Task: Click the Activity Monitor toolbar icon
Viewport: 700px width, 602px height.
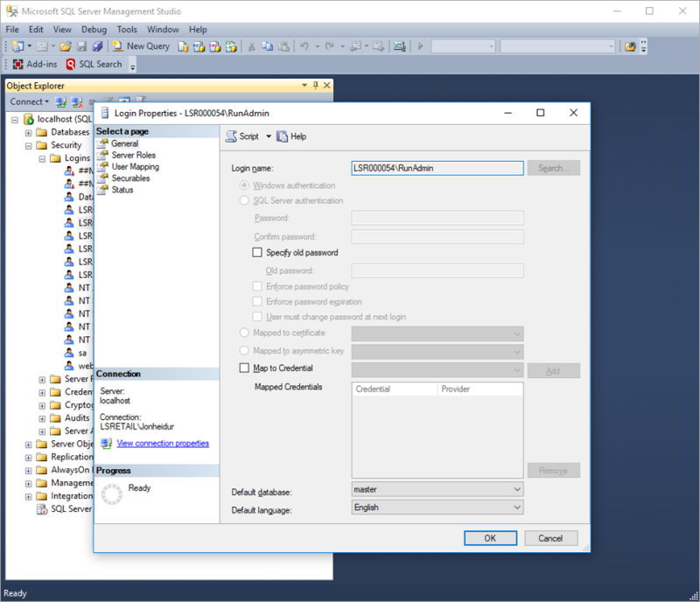Action: tap(399, 45)
